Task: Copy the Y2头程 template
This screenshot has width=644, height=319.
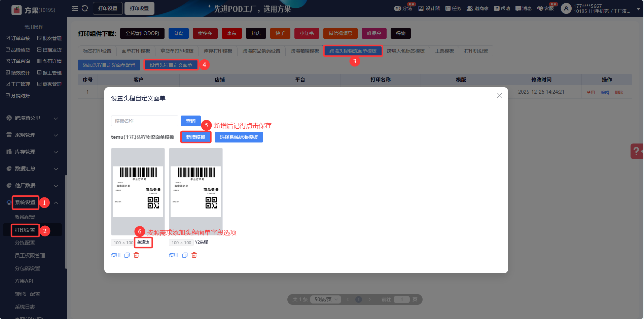Action: (x=185, y=255)
